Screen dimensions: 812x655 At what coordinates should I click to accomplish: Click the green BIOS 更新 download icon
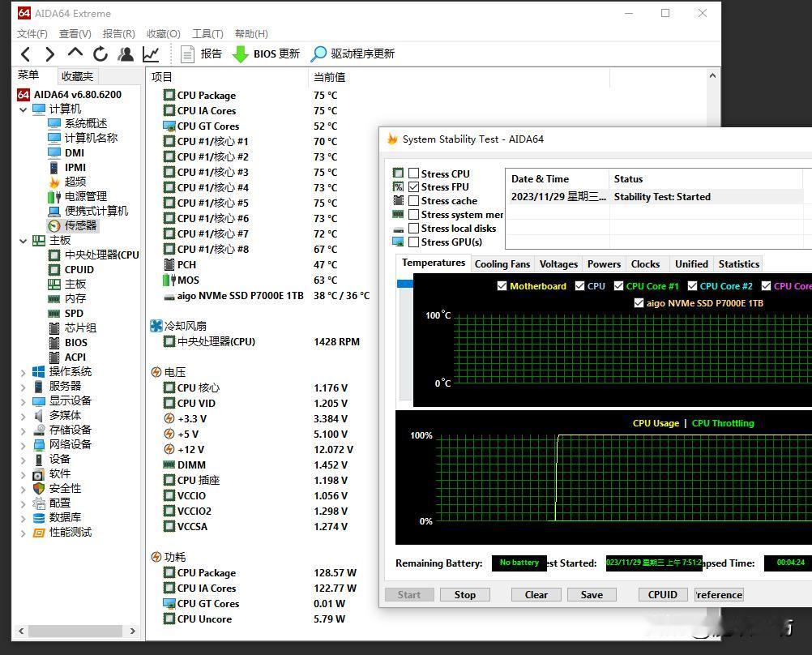click(241, 54)
